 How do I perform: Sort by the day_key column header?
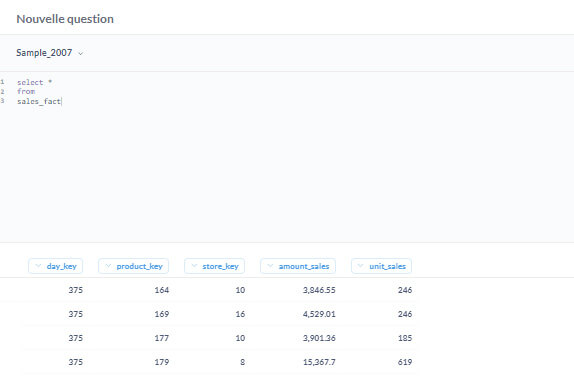(55, 266)
